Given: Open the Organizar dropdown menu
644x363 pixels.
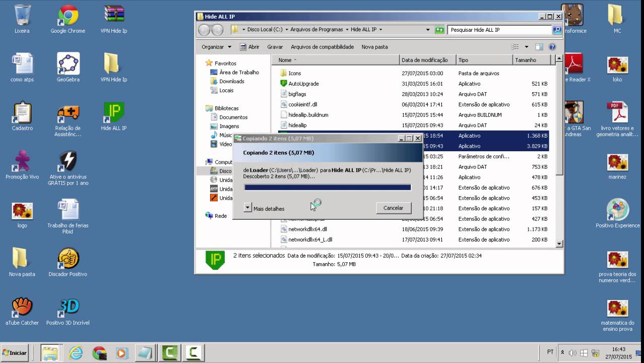Looking at the screenshot, I should (217, 47).
